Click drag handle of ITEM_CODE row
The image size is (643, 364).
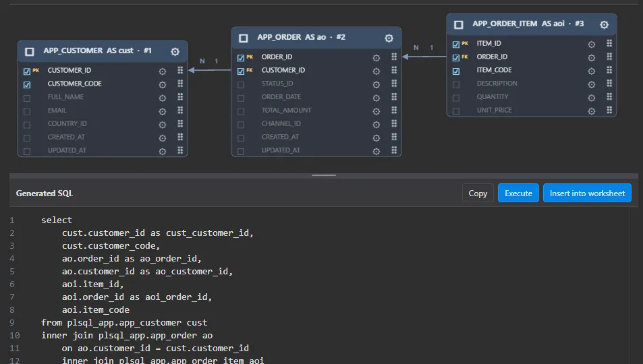click(x=609, y=70)
